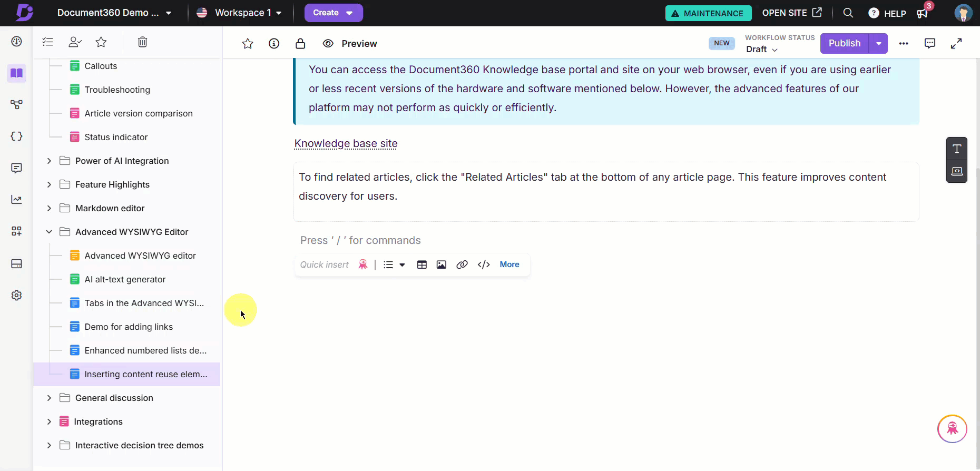
Task: Click the article lock icon
Action: coord(300,44)
